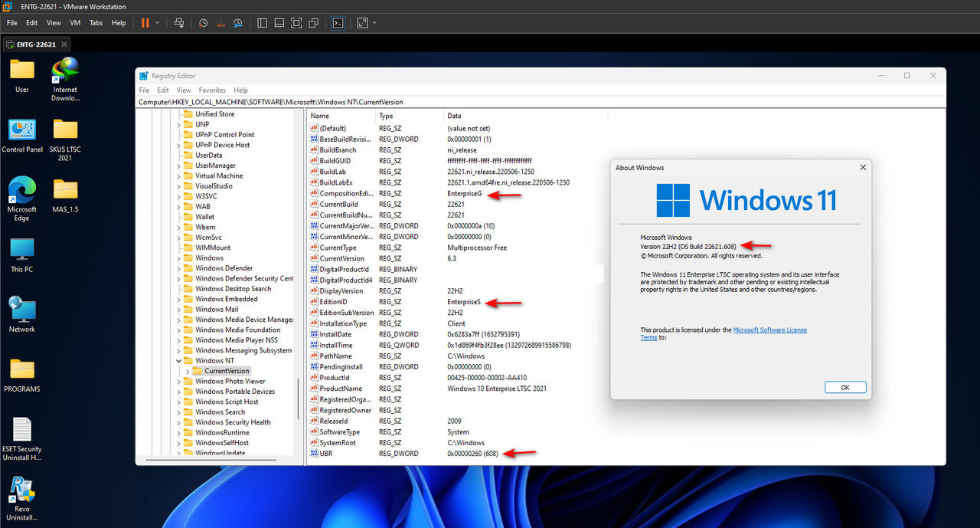
Task: Select the DisplayVersion value row
Action: 456,291
